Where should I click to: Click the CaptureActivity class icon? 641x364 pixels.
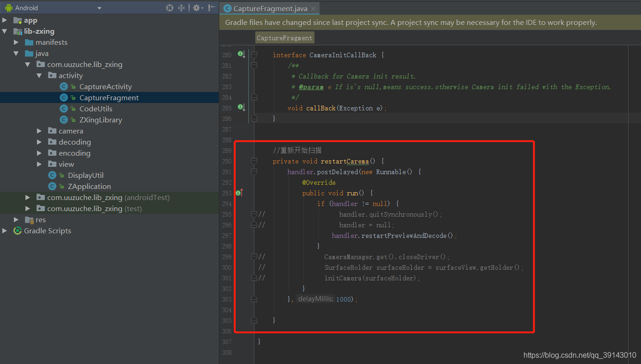point(64,87)
